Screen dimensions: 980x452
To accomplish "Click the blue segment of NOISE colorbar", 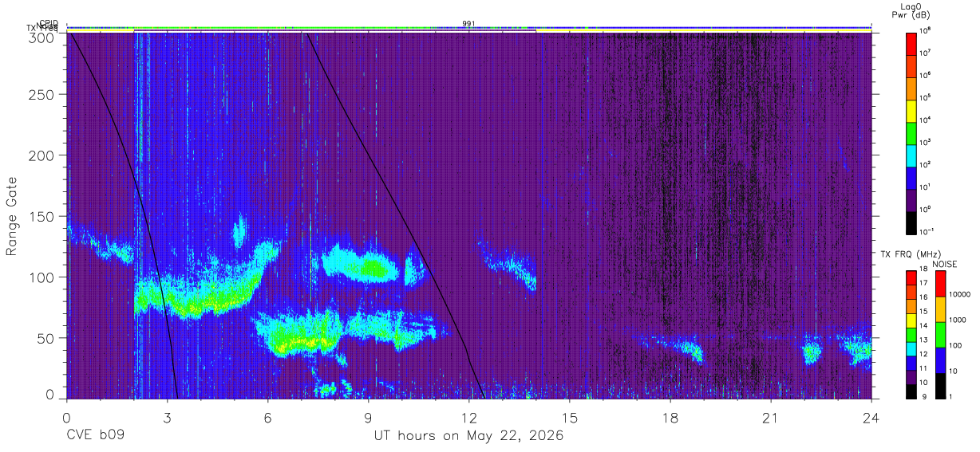I will pyautogui.click(x=940, y=360).
